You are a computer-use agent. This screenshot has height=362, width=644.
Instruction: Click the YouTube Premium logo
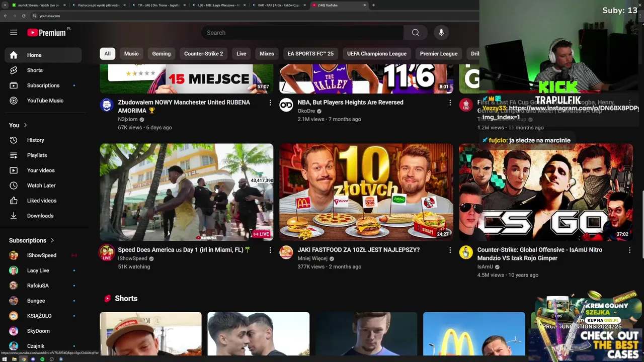click(46, 33)
